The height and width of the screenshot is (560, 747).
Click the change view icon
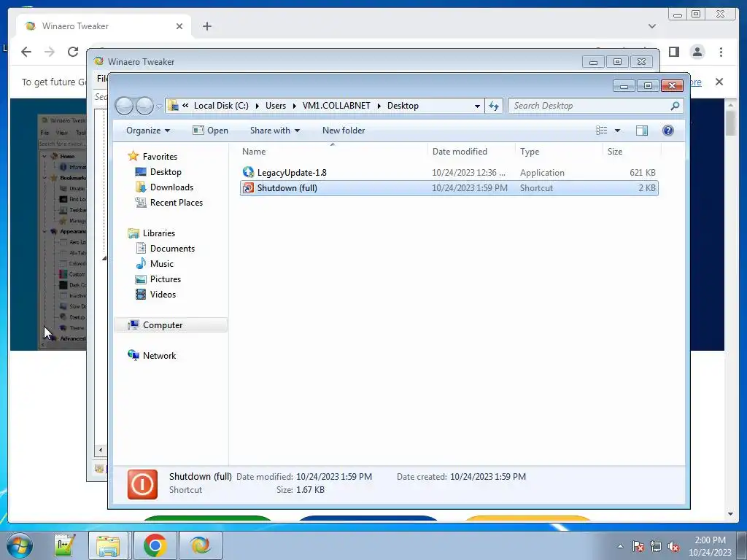click(x=601, y=131)
